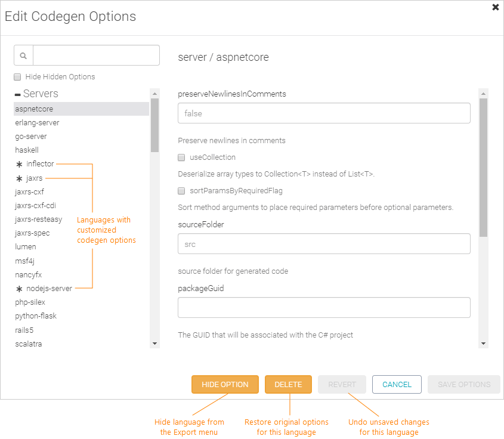Enable the useCollection checkbox
504x439 pixels.
pos(181,157)
